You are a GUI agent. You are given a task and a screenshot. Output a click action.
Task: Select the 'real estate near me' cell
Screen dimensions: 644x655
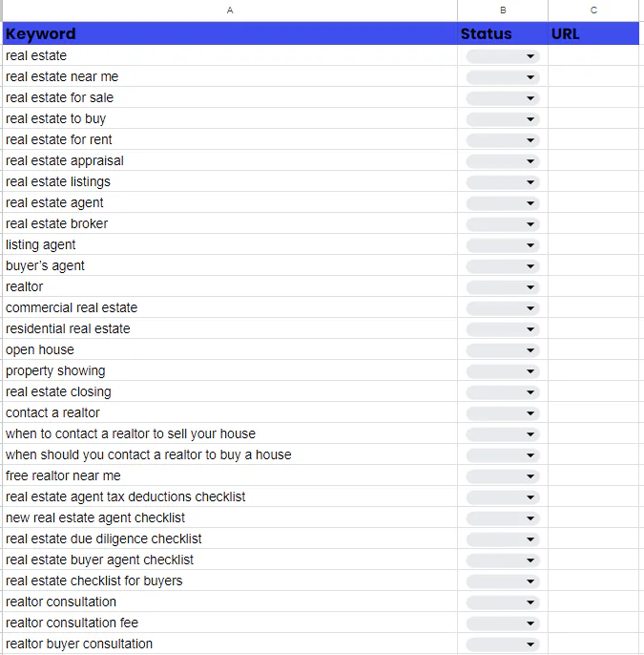tap(230, 76)
